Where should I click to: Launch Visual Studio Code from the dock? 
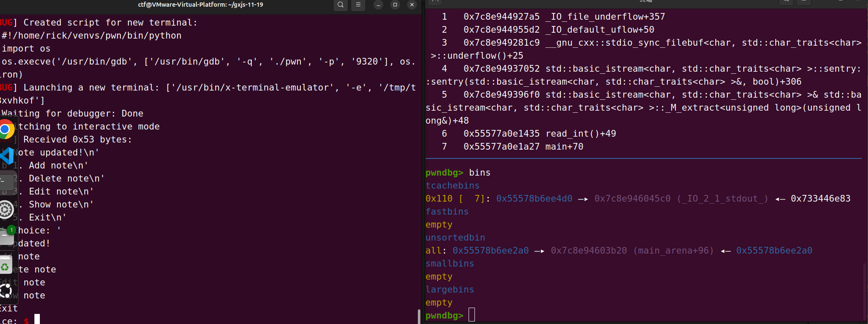[7, 156]
